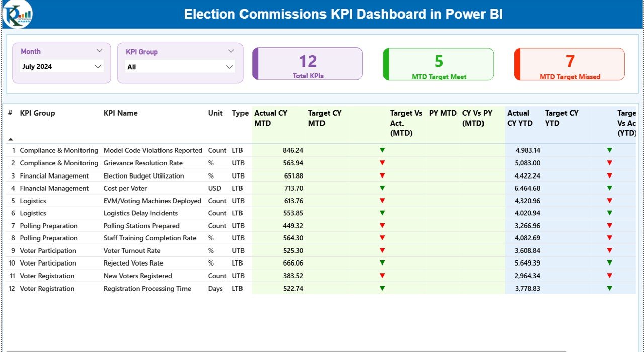The width and height of the screenshot is (644, 352).
Task: Click green YTD indicator for Logistics Delay Incidents
Action: click(610, 213)
